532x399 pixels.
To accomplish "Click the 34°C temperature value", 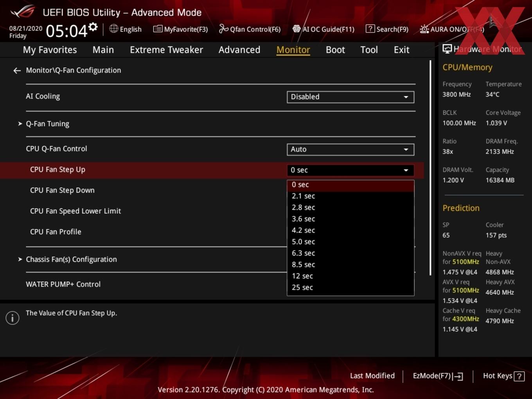I will click(x=492, y=94).
